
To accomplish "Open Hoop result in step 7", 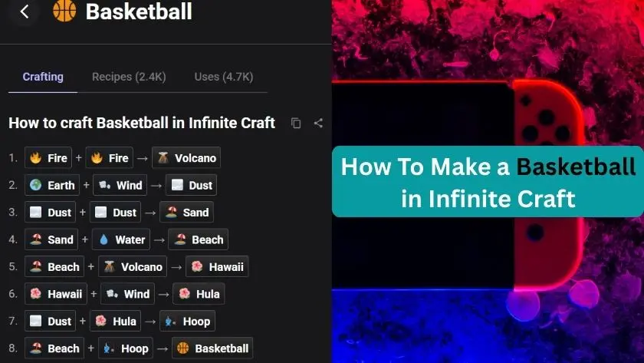I will pyautogui.click(x=188, y=321).
